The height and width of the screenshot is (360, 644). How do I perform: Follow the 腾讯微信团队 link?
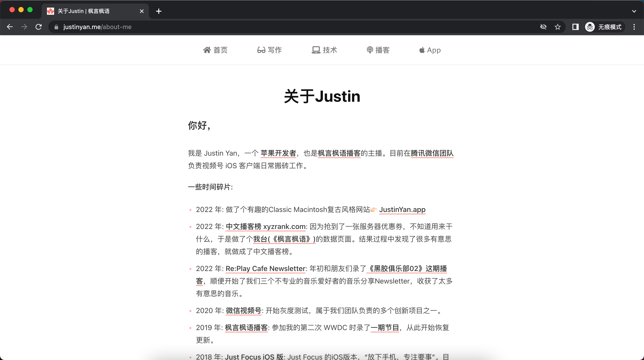tap(432, 153)
